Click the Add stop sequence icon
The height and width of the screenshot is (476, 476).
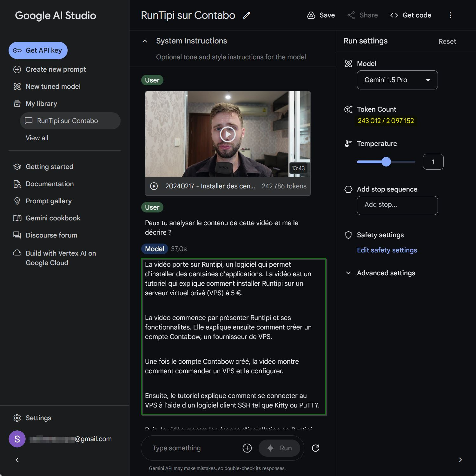pyautogui.click(x=348, y=189)
